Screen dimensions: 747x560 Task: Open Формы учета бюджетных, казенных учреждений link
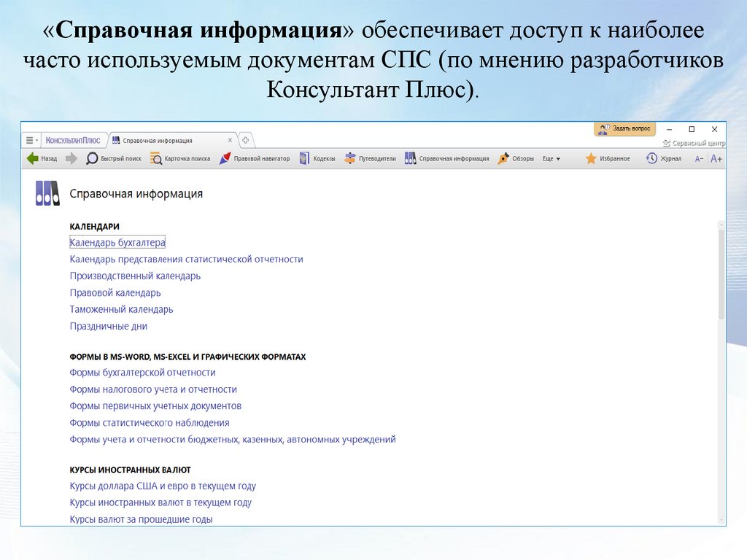233,440
